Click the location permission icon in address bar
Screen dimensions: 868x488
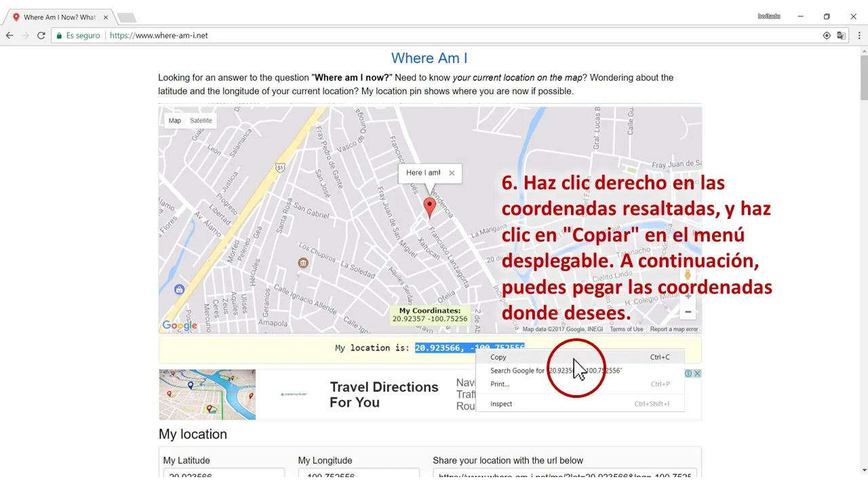click(x=827, y=35)
